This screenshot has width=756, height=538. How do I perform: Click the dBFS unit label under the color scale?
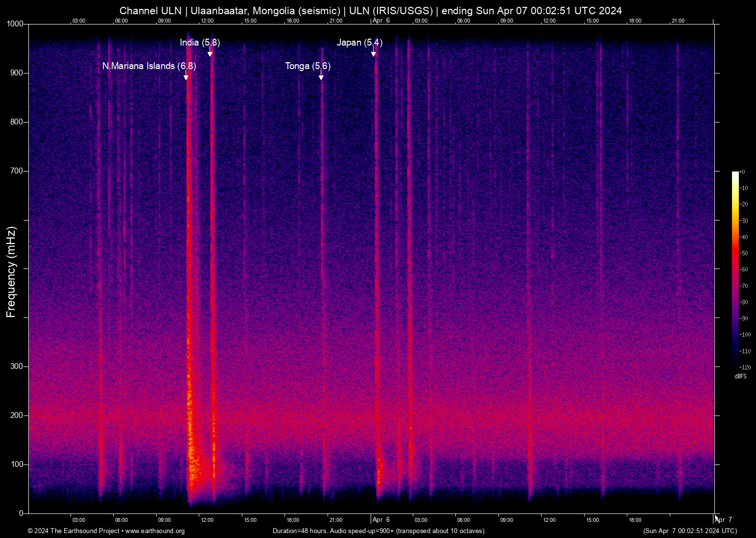(740, 376)
